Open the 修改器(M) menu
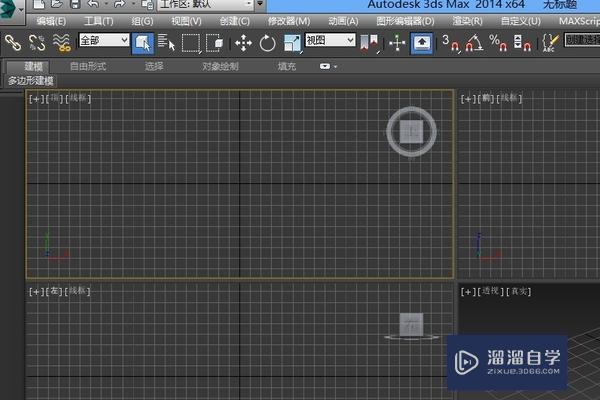Screen dimensions: 600x400 tap(289, 20)
